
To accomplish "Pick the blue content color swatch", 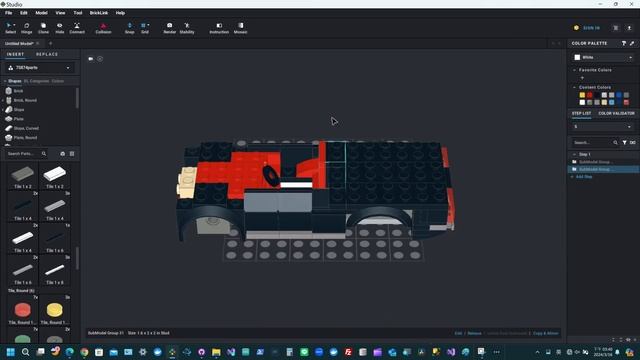I will (x=619, y=95).
